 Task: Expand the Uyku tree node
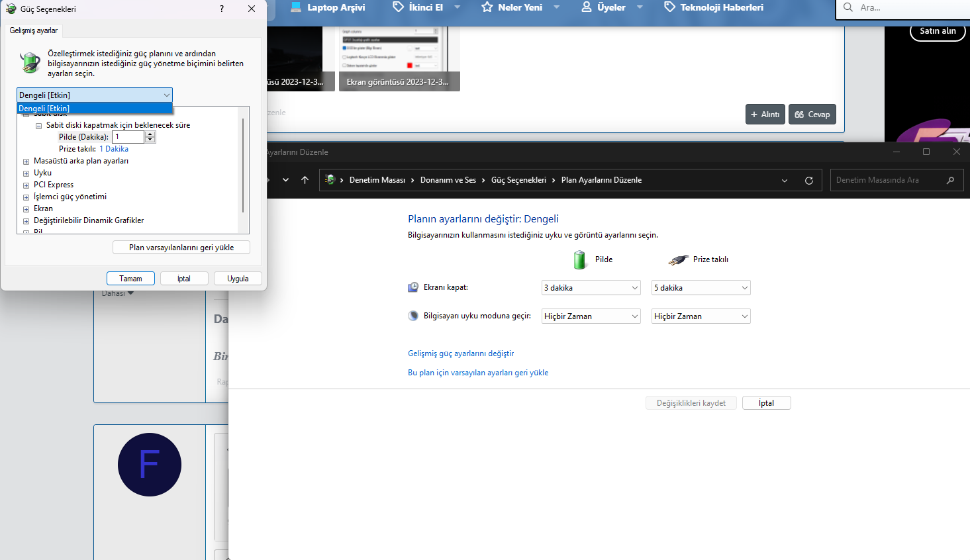point(26,173)
